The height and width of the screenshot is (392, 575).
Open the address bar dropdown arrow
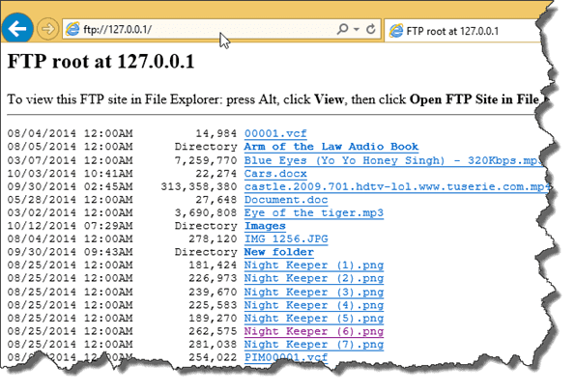pos(356,29)
